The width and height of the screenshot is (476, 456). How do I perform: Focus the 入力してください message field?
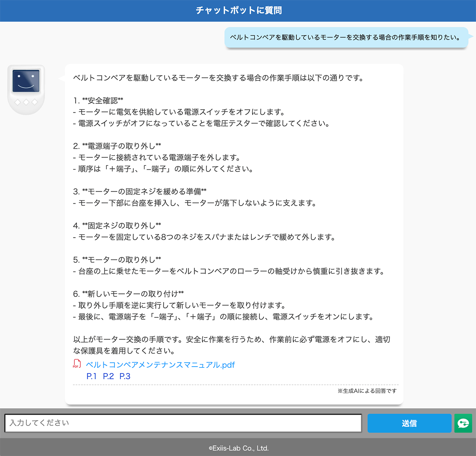183,423
